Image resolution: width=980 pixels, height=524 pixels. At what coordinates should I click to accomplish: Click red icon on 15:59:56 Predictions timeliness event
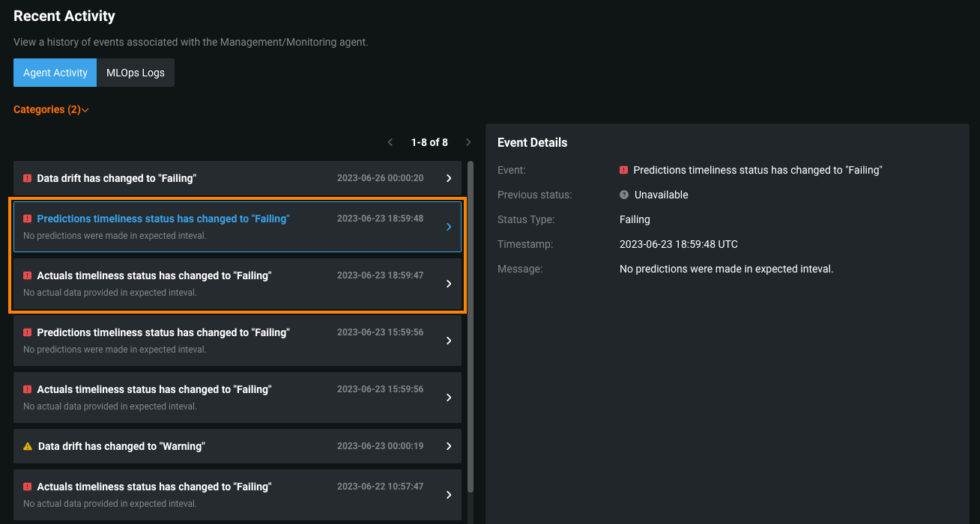(27, 332)
